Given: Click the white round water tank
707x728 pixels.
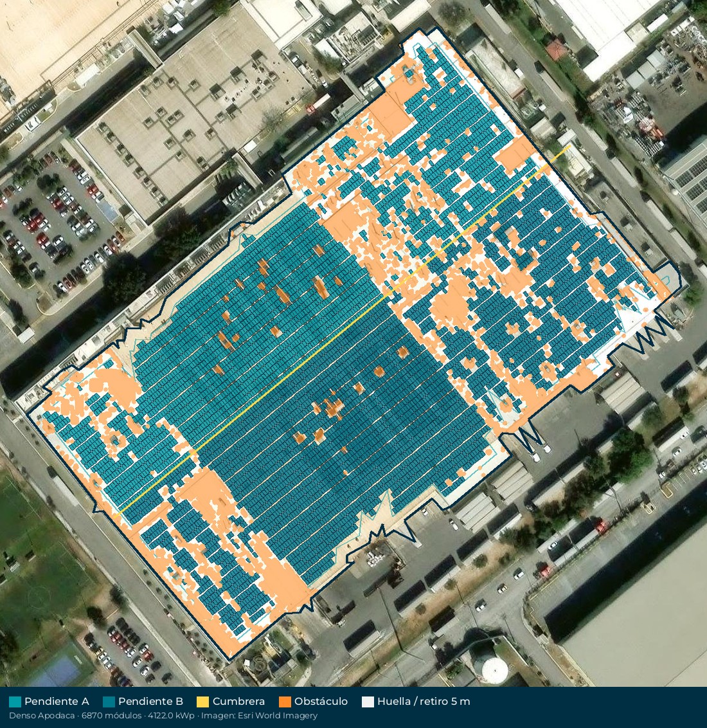Looking at the screenshot, I should [x=494, y=670].
